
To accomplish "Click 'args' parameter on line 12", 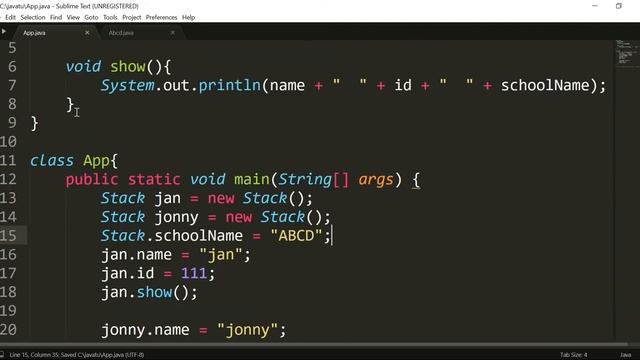I will pyautogui.click(x=376, y=180).
